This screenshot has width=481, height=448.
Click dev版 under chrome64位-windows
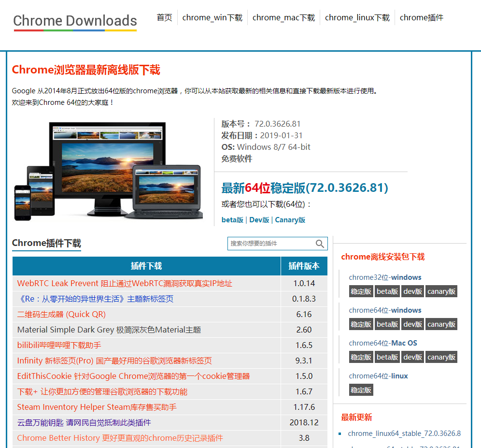(412, 324)
